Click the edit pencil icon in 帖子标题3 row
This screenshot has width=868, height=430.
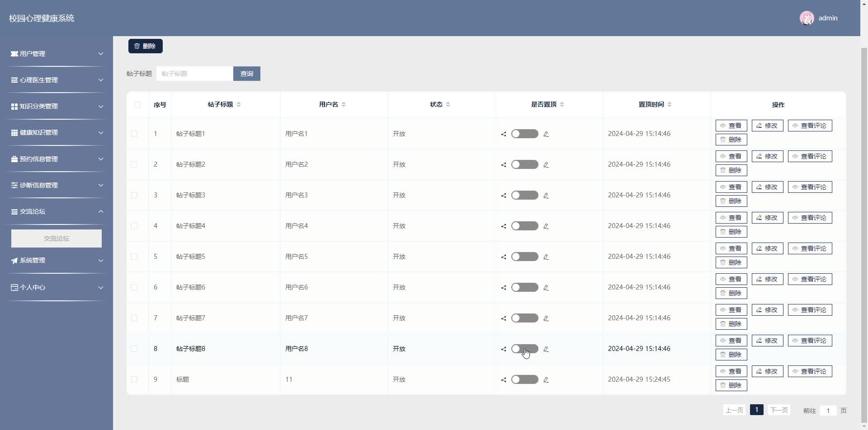[546, 196]
